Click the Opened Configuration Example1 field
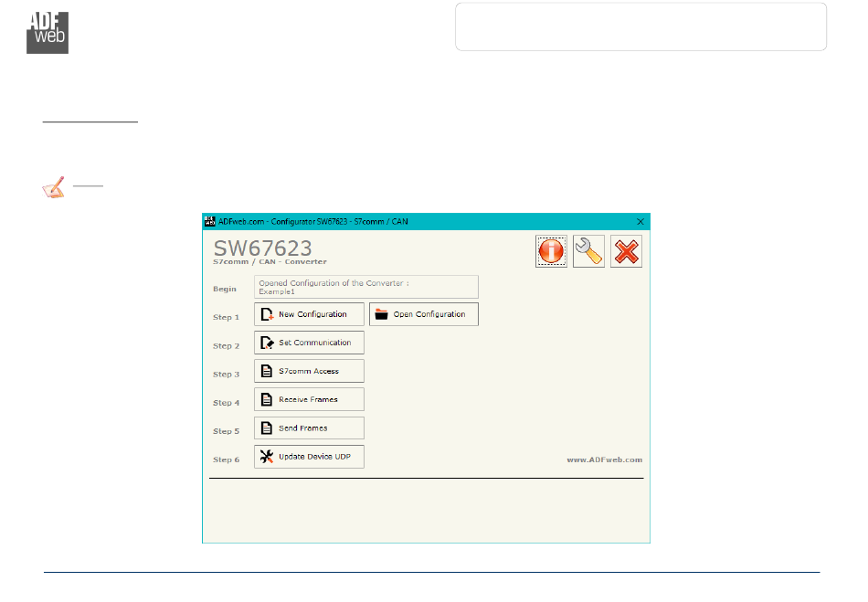Screen dimensions: 868x602 pyautogui.click(x=365, y=287)
